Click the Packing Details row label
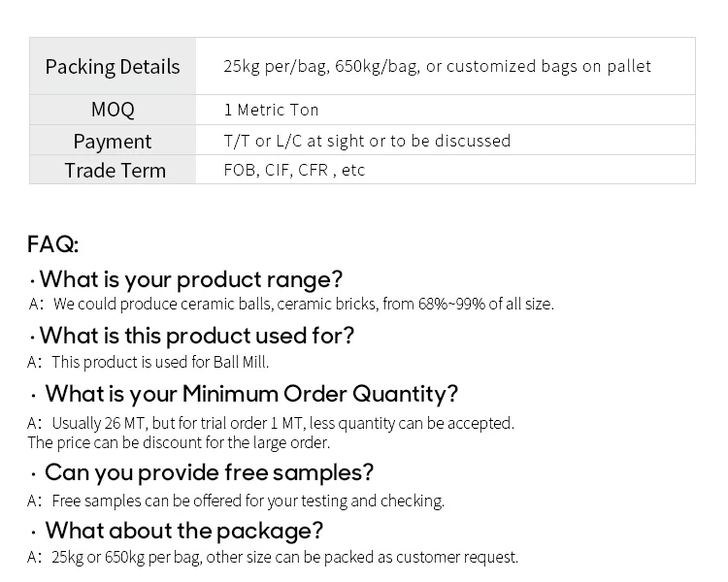728x582 pixels. coord(113,67)
